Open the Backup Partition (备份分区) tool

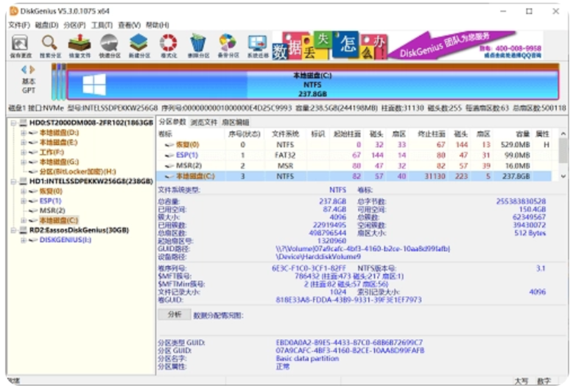228,46
